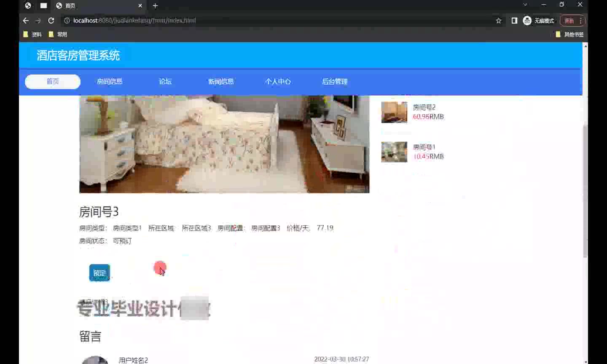The image size is (607, 364).
Task: Open a new browser tab
Action: point(155,5)
